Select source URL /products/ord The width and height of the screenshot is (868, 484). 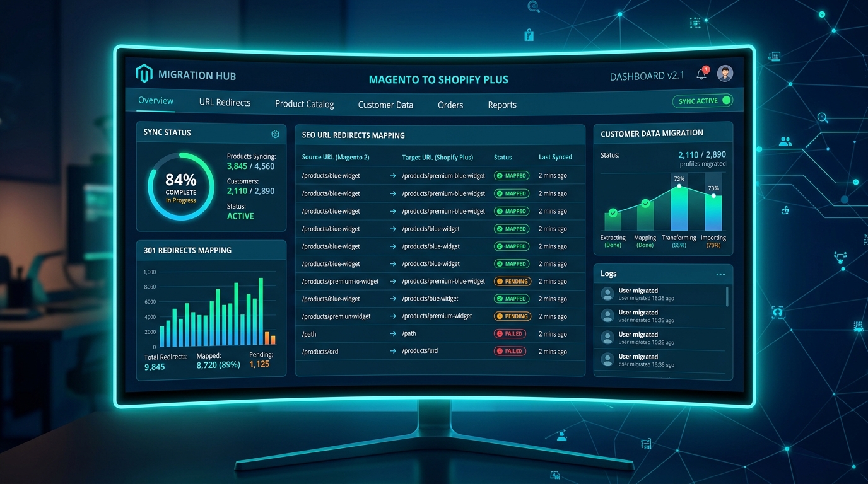click(x=320, y=352)
